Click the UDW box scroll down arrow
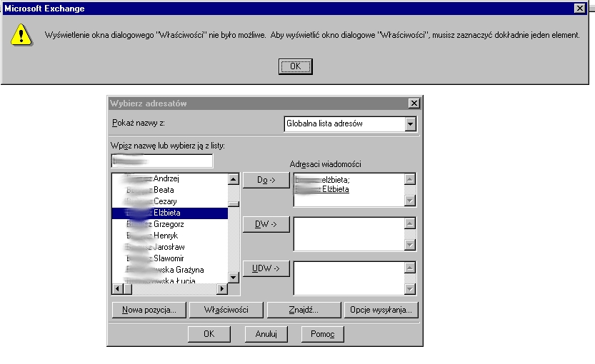 coord(410,289)
